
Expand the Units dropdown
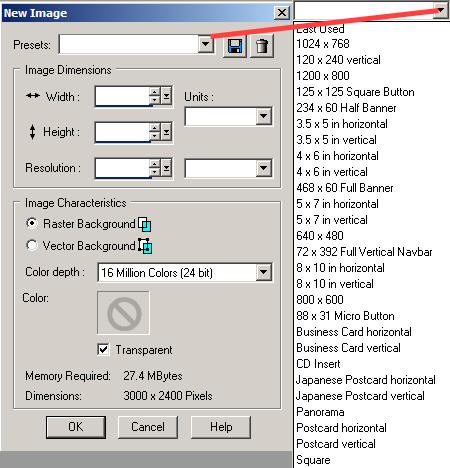click(264, 116)
